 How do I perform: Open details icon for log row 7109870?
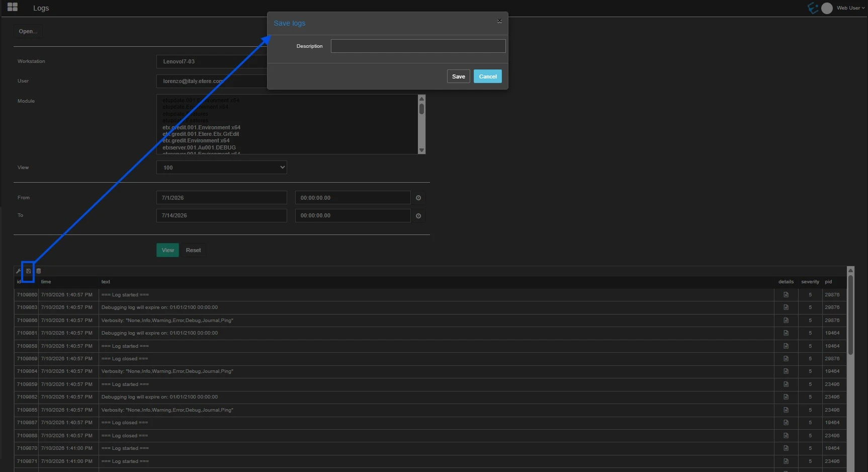coord(786,448)
